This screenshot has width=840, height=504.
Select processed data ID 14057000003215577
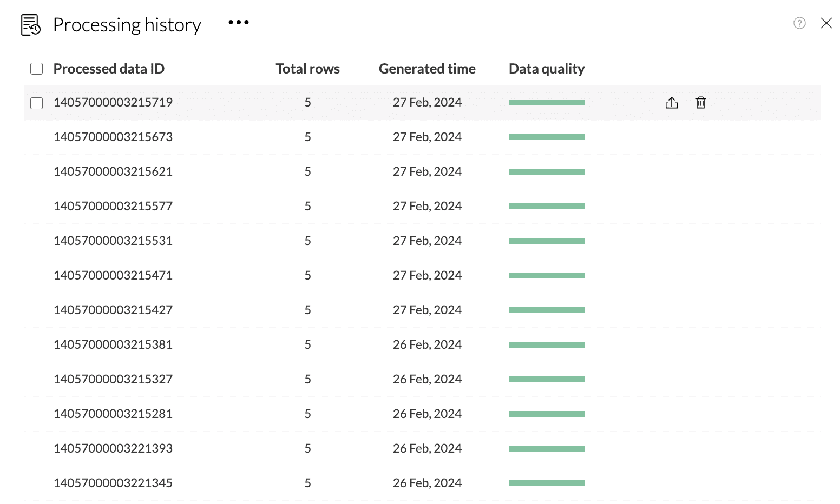(x=113, y=207)
